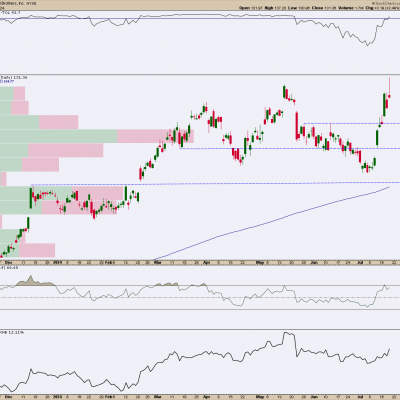The width and height of the screenshot is (400, 400).
Task: Click the brown shaded overbought peak in momentum panel
Action: click(31, 282)
